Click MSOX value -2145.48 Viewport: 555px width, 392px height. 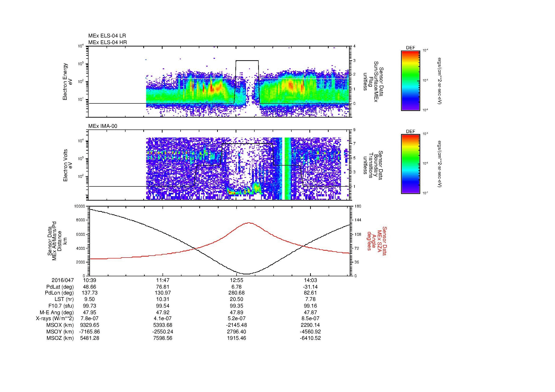[x=236, y=325]
